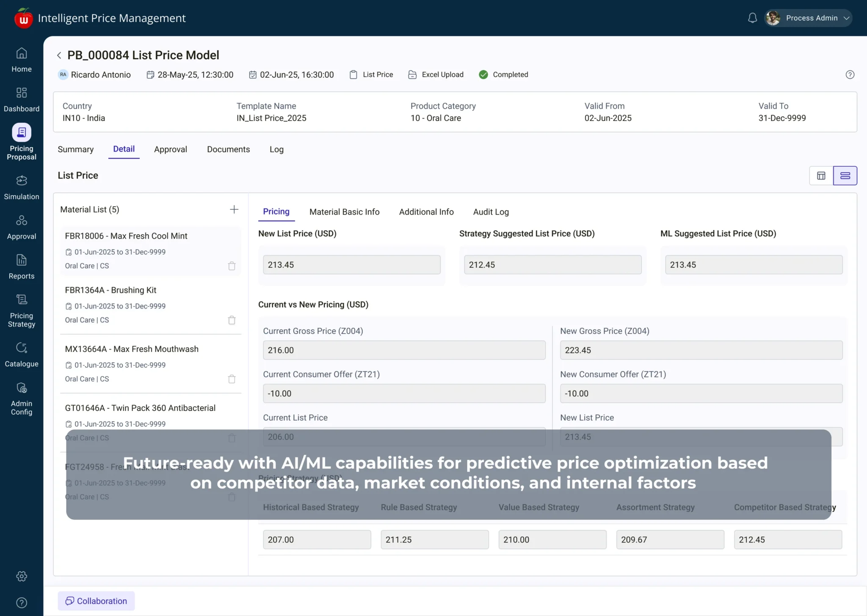
Task: Add material with the plus icon
Action: (234, 209)
